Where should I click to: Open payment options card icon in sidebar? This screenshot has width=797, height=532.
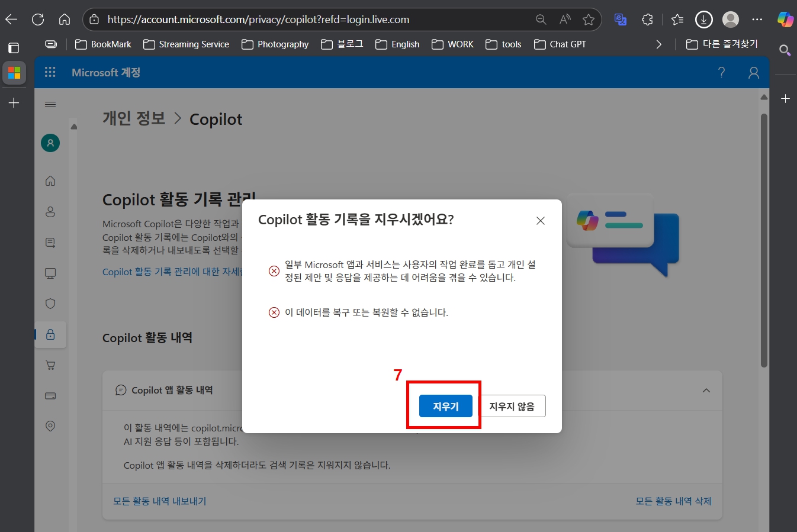[50, 395]
